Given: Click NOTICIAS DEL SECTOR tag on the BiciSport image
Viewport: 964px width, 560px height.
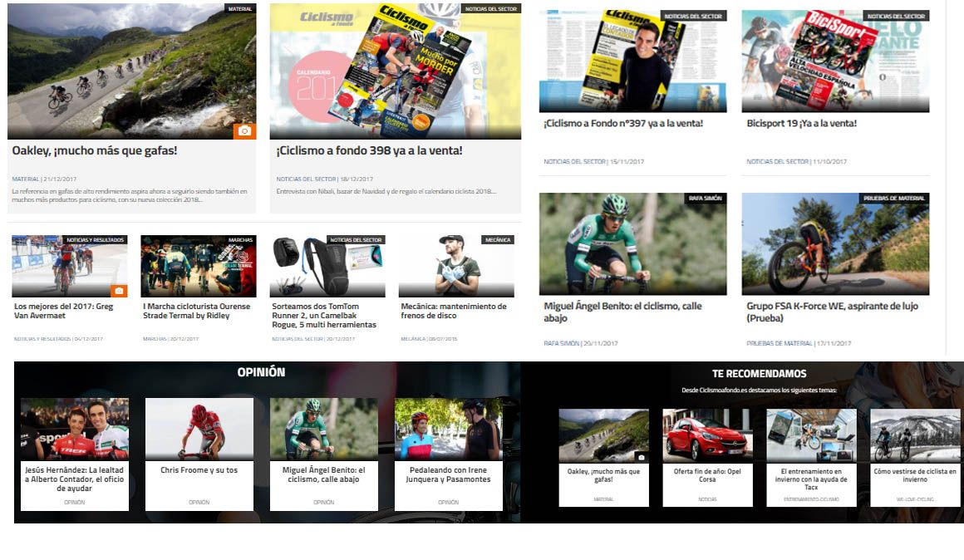Looking at the screenshot, I should click(896, 16).
